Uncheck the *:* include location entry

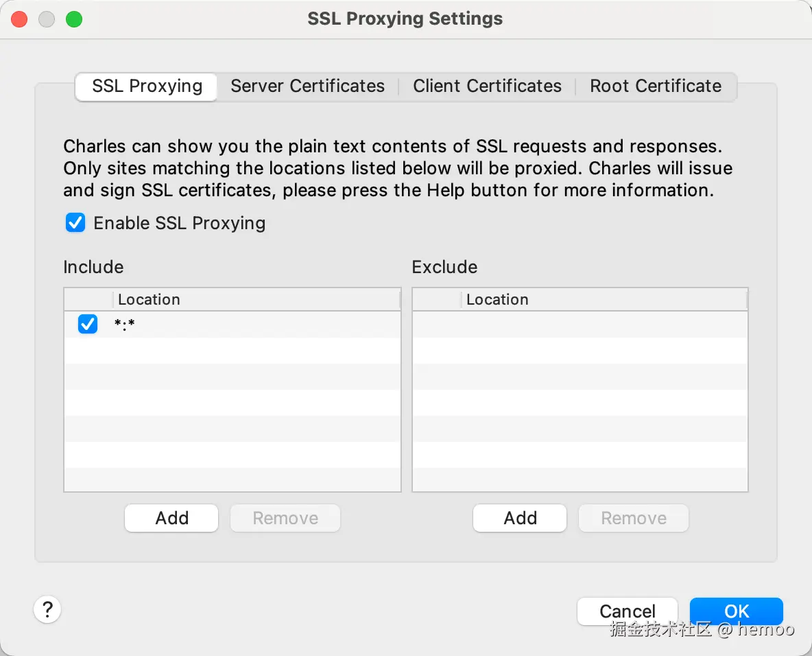[x=88, y=324]
